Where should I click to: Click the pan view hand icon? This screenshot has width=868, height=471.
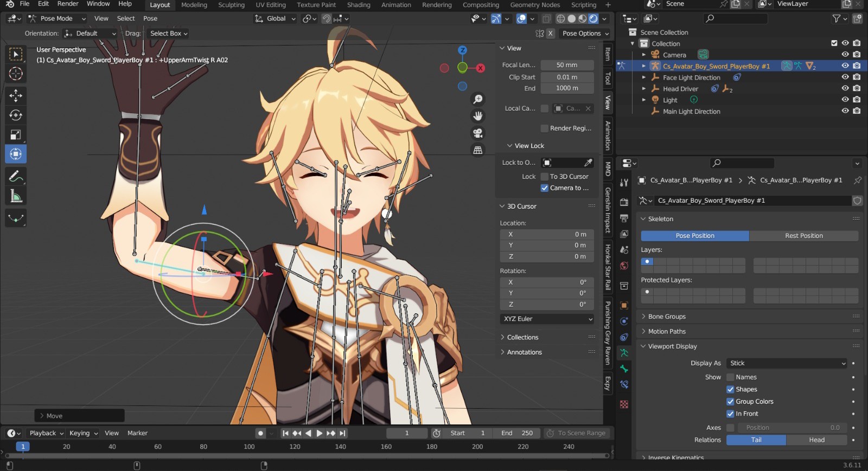478,116
